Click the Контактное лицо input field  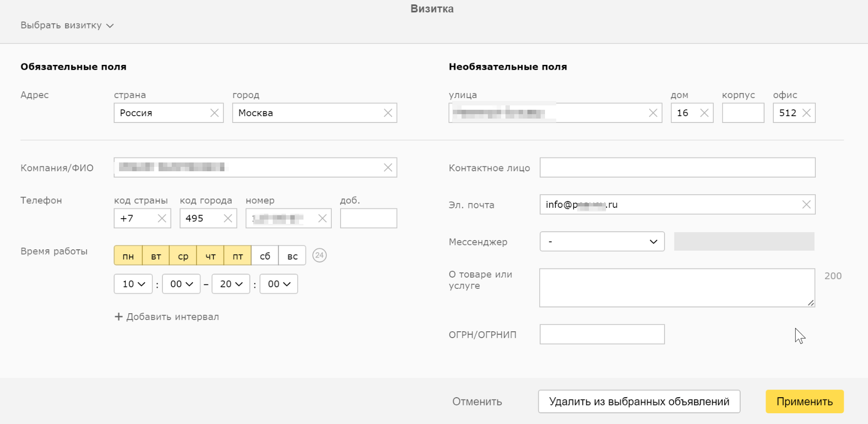click(677, 168)
